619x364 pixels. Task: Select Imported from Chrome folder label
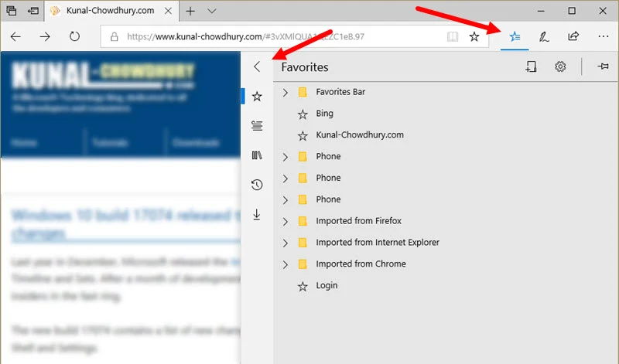coord(361,264)
